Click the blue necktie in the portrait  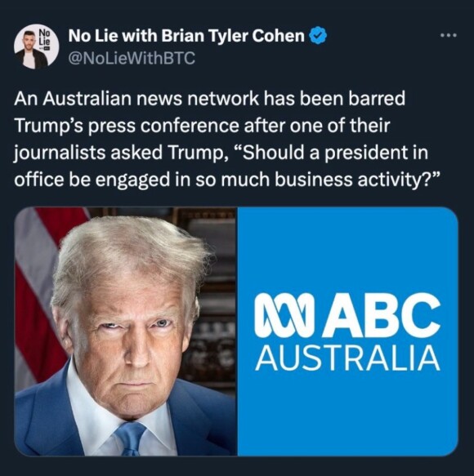pos(131,438)
